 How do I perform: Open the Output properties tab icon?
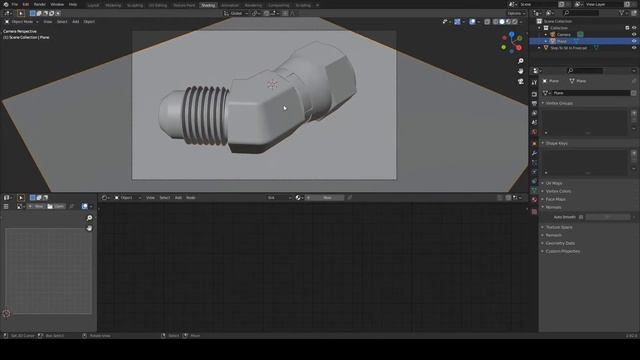click(x=534, y=104)
